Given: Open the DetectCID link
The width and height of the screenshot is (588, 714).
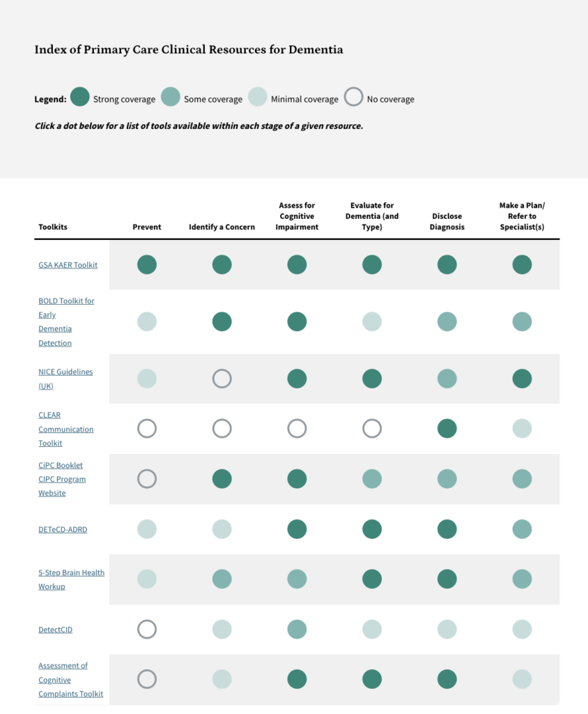Looking at the screenshot, I should [x=55, y=630].
